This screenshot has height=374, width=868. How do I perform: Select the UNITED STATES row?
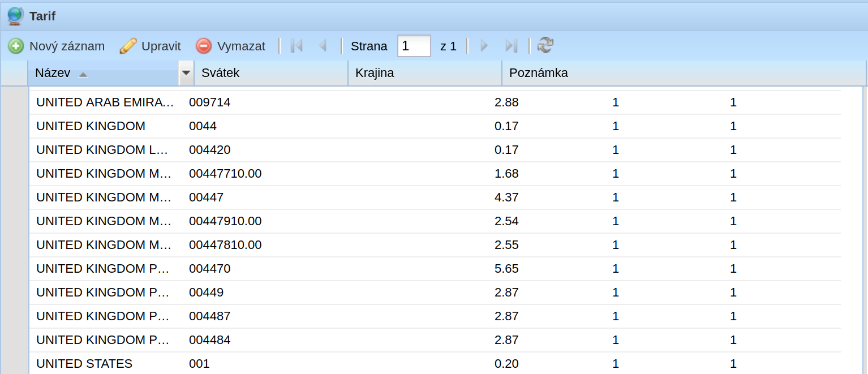[x=435, y=363]
